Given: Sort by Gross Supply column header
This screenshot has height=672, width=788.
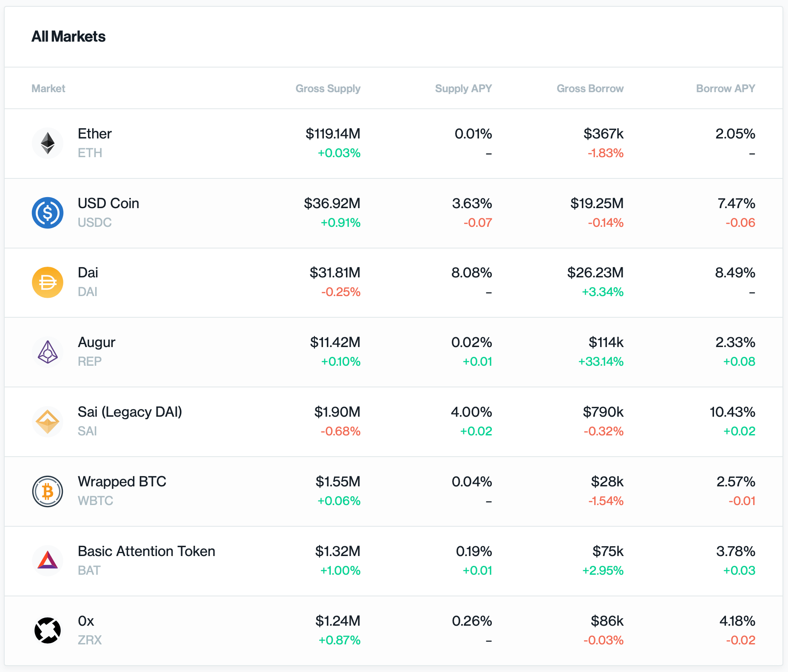Looking at the screenshot, I should [x=328, y=88].
